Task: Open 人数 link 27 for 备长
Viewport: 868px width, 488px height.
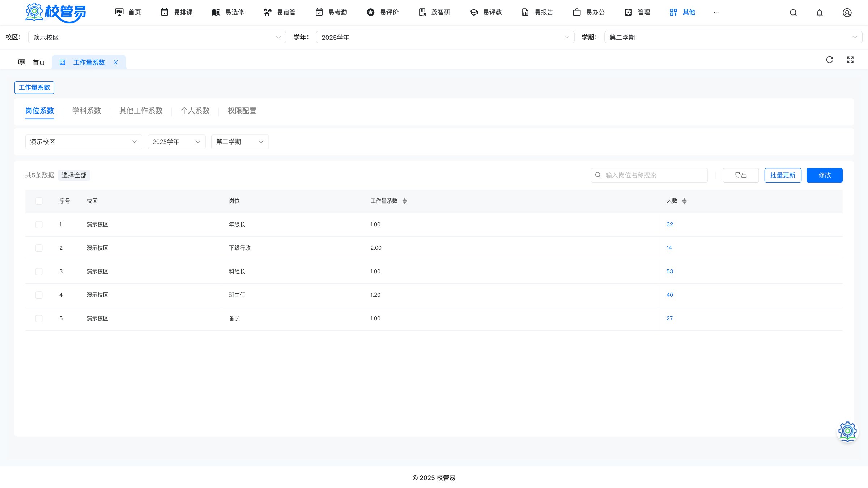Action: 669,318
